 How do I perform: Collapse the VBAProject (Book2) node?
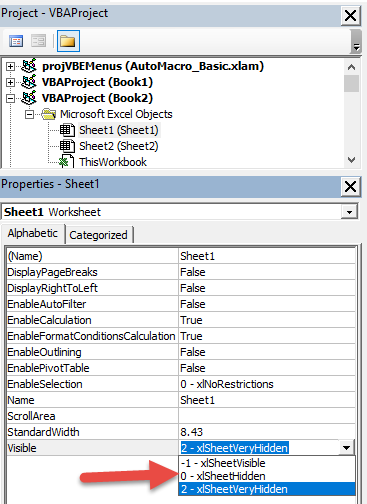tap(10, 98)
